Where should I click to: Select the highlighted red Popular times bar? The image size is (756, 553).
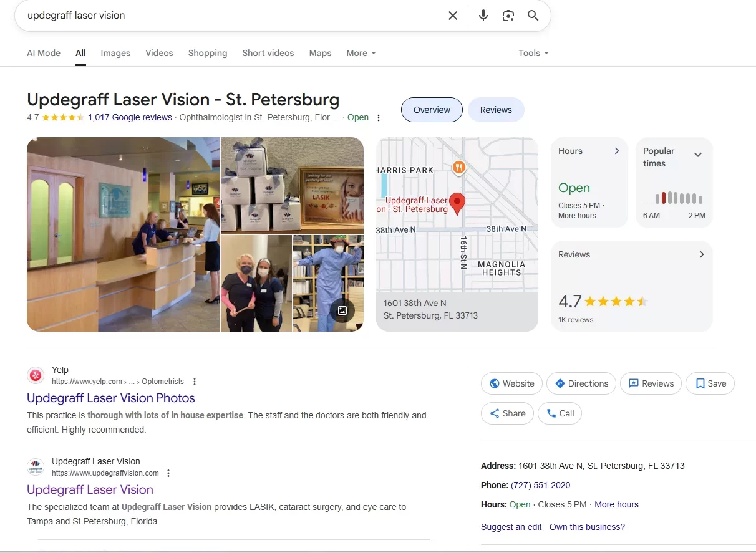click(663, 198)
